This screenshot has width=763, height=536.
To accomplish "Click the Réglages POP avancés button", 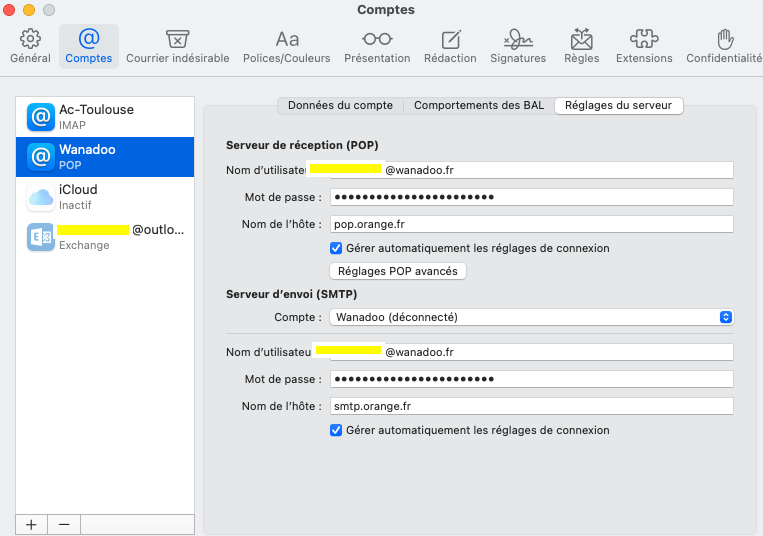I will pyautogui.click(x=397, y=271).
